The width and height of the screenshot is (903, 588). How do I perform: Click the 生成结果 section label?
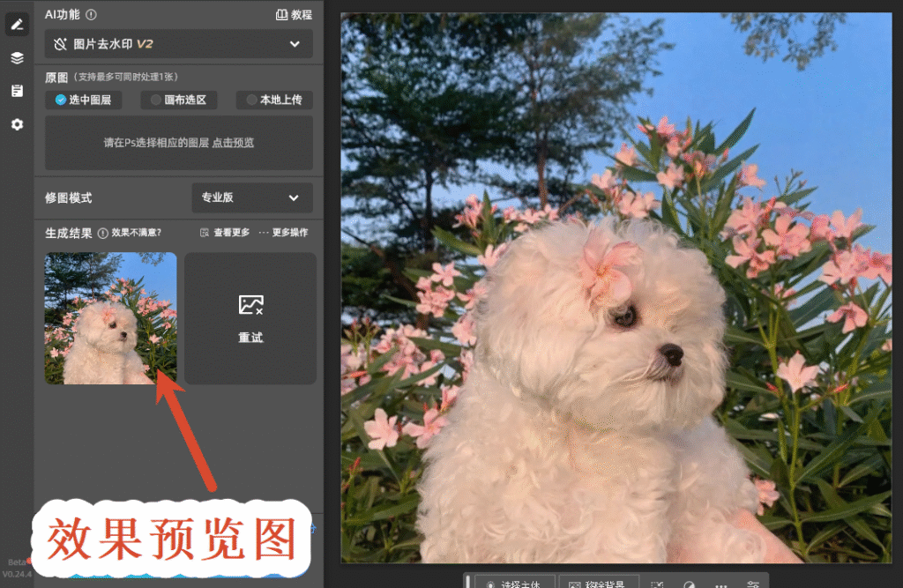(69, 234)
